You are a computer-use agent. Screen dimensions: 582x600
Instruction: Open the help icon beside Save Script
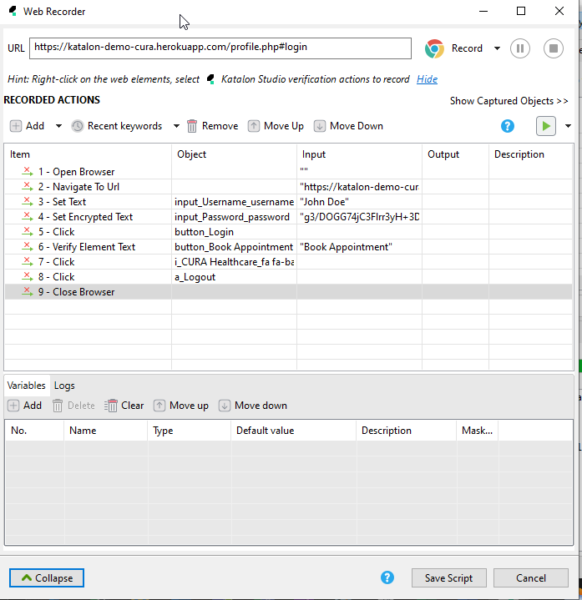387,578
